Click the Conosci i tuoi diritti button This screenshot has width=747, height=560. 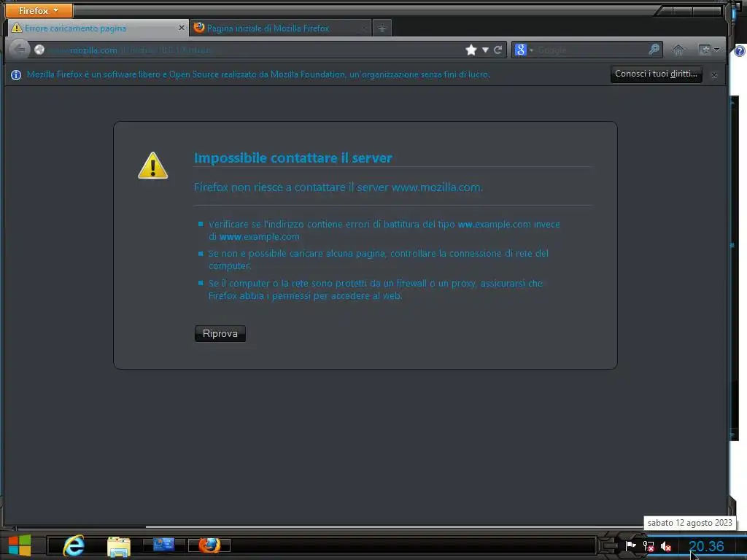point(656,74)
